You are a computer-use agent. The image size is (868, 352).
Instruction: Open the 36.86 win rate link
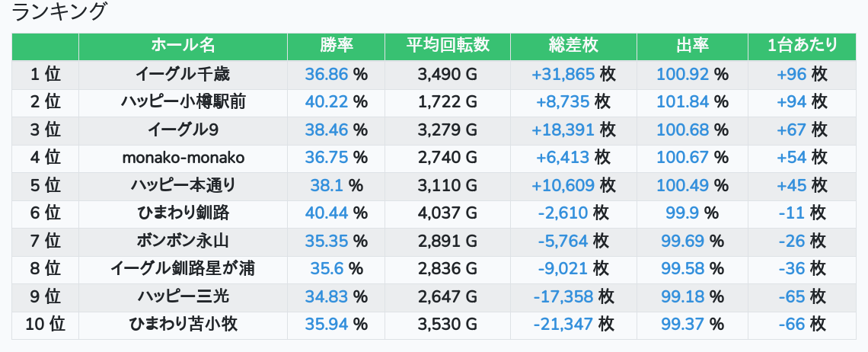tap(326, 74)
